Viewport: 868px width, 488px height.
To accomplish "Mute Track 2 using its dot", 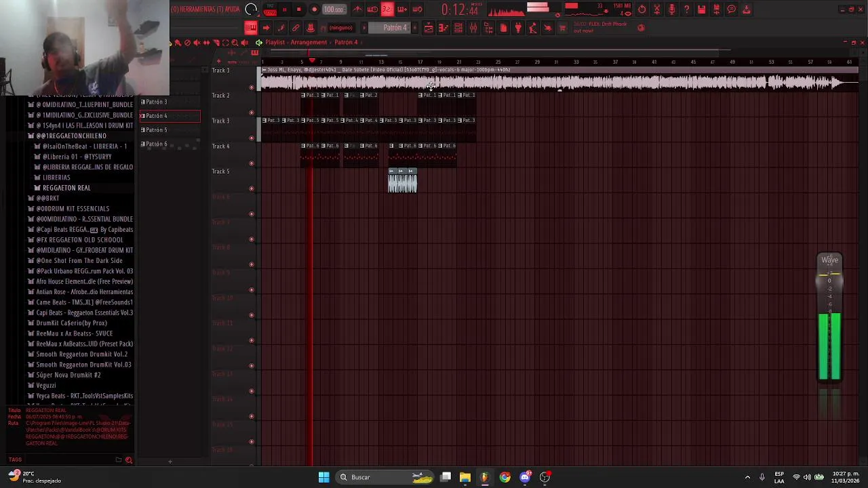I will [x=252, y=113].
